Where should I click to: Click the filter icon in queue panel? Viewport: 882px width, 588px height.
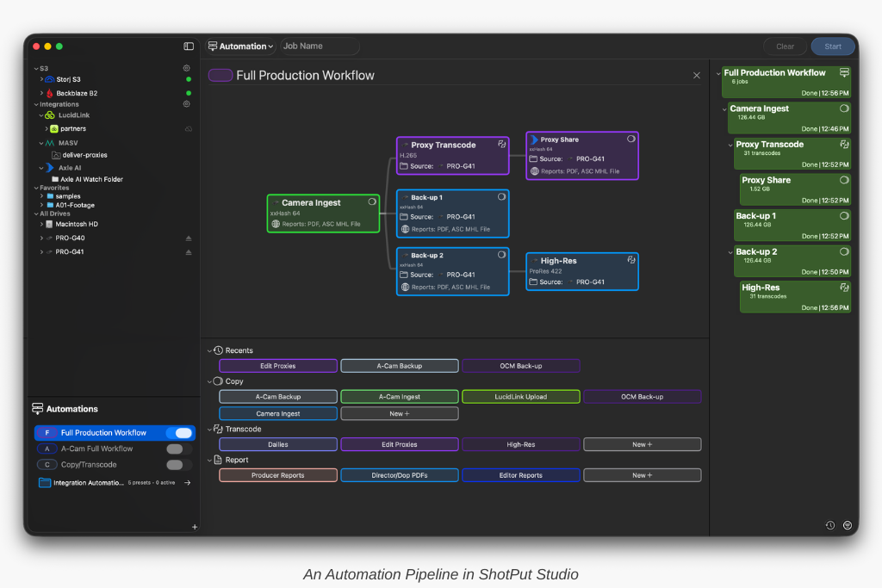coord(848,525)
